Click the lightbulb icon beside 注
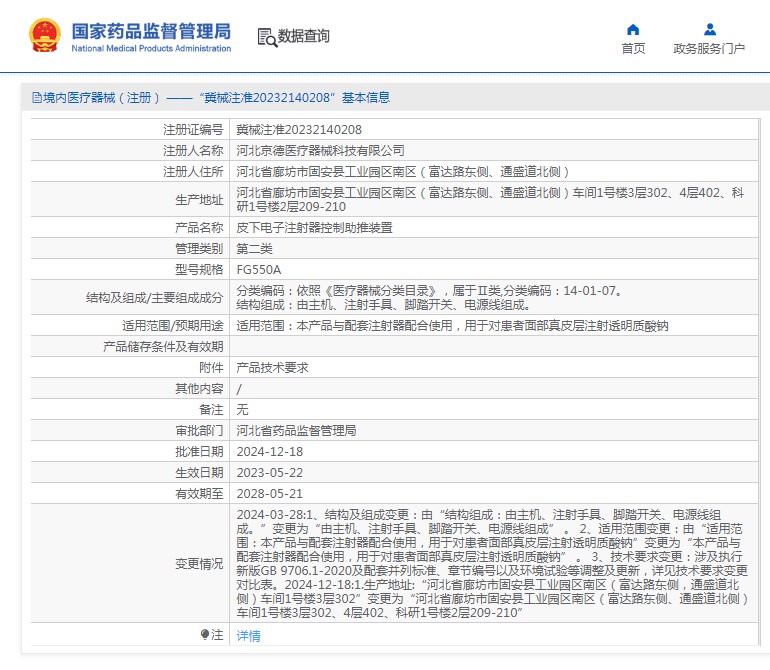The width and height of the screenshot is (770, 670). (x=206, y=635)
